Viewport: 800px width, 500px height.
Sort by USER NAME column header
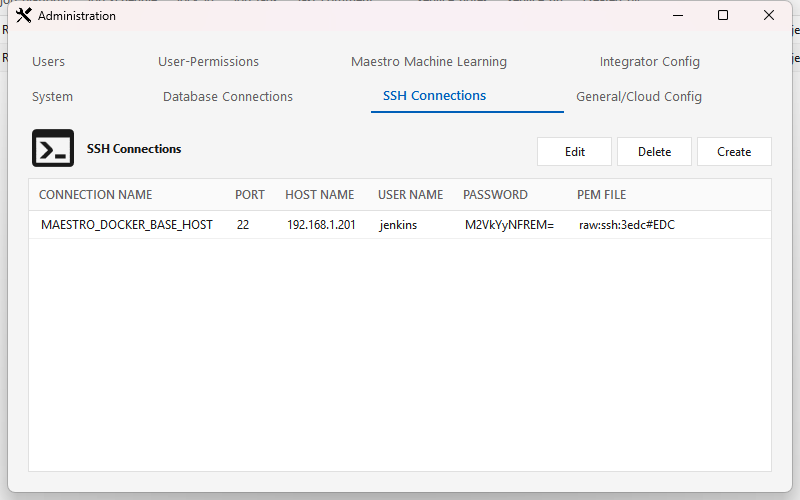410,195
